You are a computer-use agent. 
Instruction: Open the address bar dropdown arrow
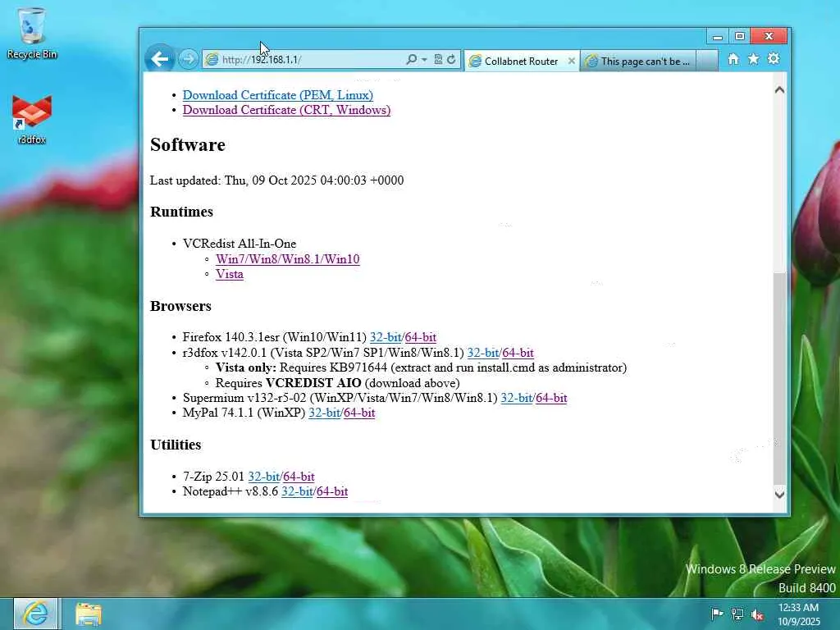(424, 59)
